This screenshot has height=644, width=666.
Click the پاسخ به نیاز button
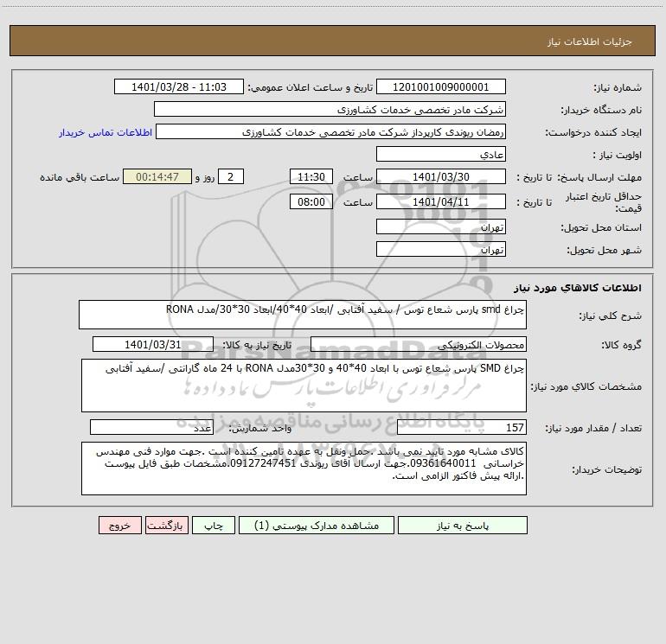click(463, 525)
